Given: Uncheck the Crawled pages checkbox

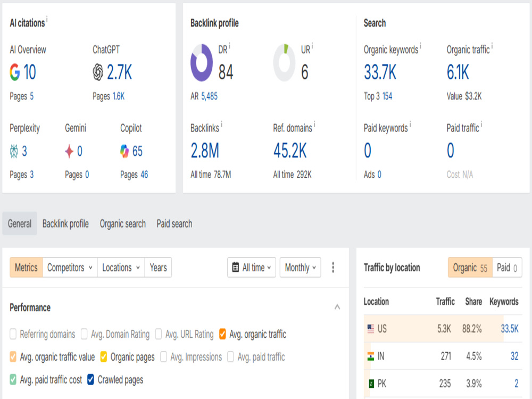Looking at the screenshot, I should click(90, 380).
